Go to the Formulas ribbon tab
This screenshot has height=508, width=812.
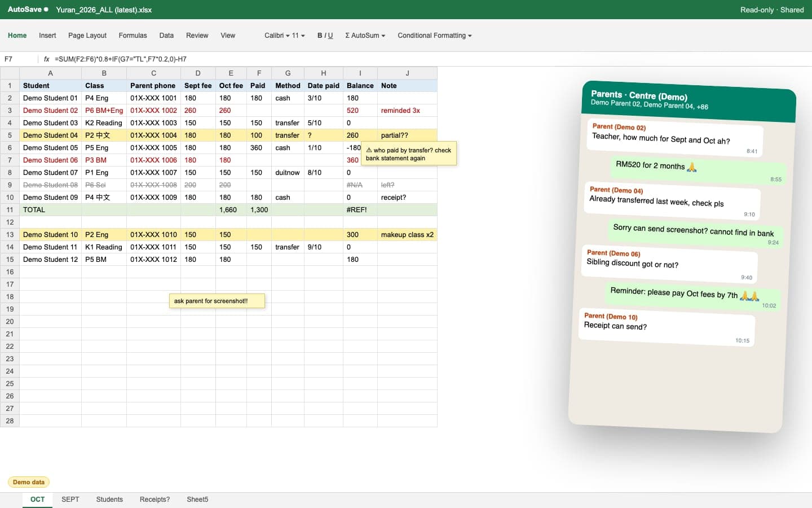coord(133,36)
